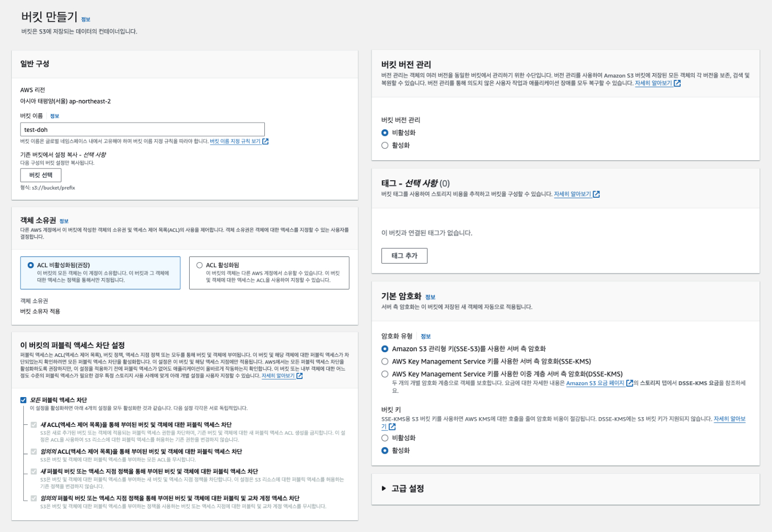Toggle checkbox for 임의의 ACL 퍼블릭 액세스 차단
Screen dimensions: 772x532
34,452
